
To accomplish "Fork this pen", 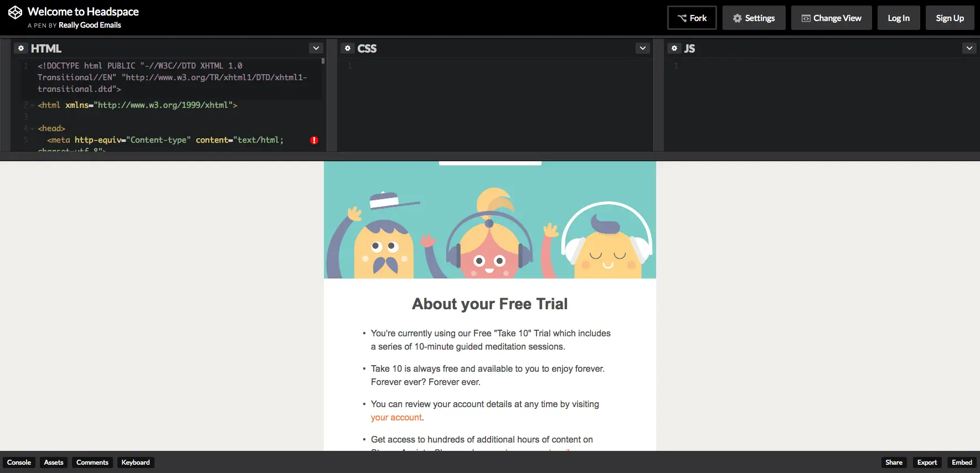I will pos(692,18).
